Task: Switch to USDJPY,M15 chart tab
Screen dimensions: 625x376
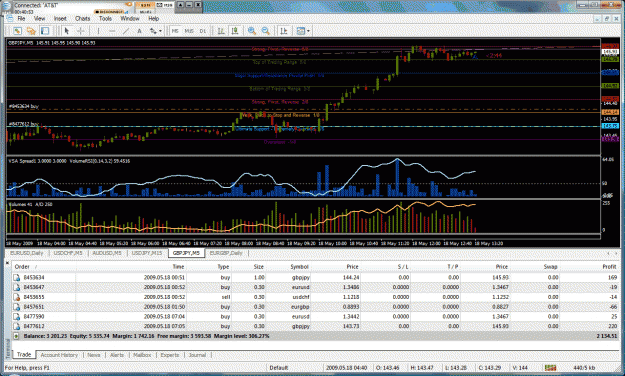Action: tap(147, 253)
